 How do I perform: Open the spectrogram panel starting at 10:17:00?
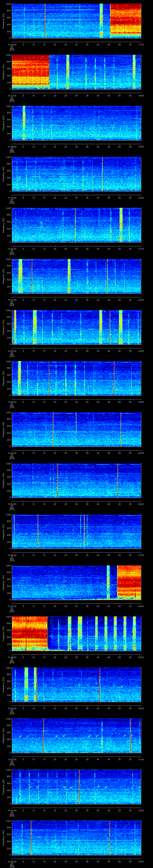click(x=76, y=72)
